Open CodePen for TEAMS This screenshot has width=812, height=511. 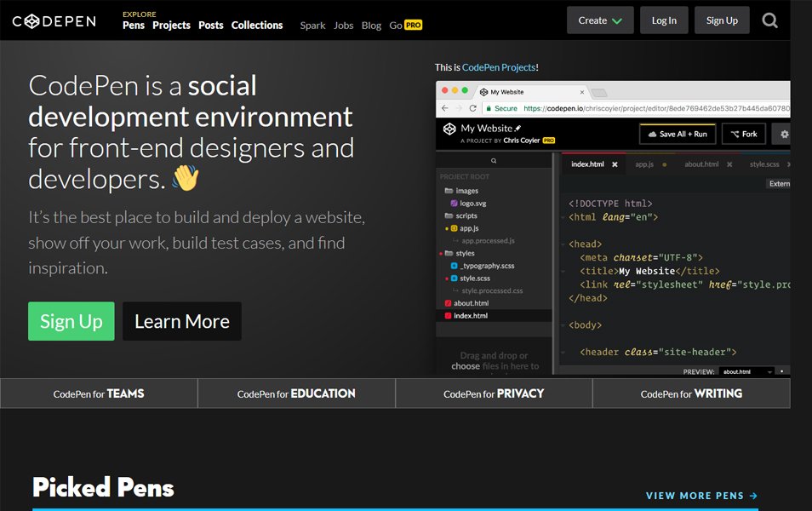(x=99, y=393)
